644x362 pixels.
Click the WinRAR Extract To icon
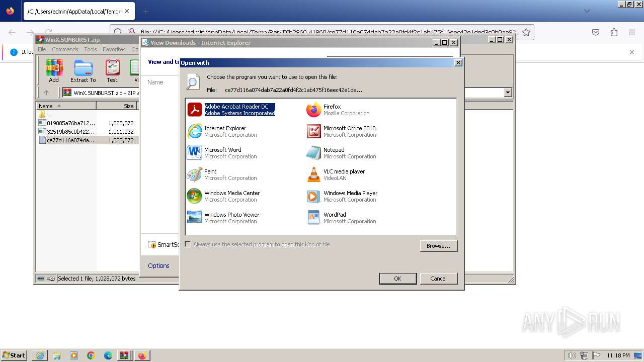tap(83, 71)
